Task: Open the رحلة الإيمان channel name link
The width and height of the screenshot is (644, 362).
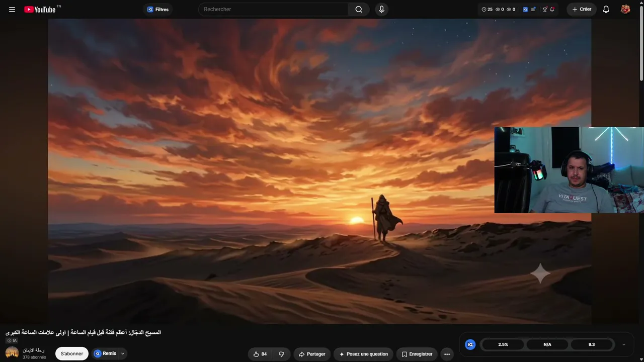Action: point(34,350)
